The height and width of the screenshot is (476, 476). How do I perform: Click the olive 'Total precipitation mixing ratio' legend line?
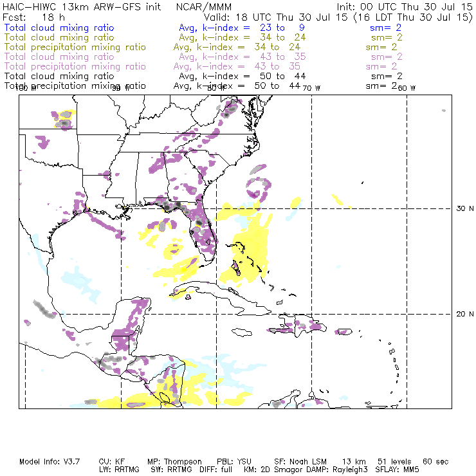click(75, 47)
